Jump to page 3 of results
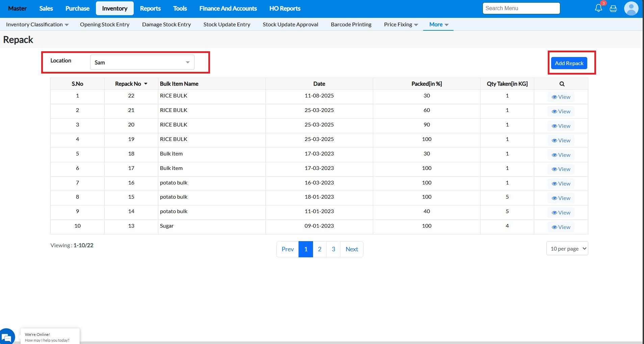644x344 pixels. (333, 249)
